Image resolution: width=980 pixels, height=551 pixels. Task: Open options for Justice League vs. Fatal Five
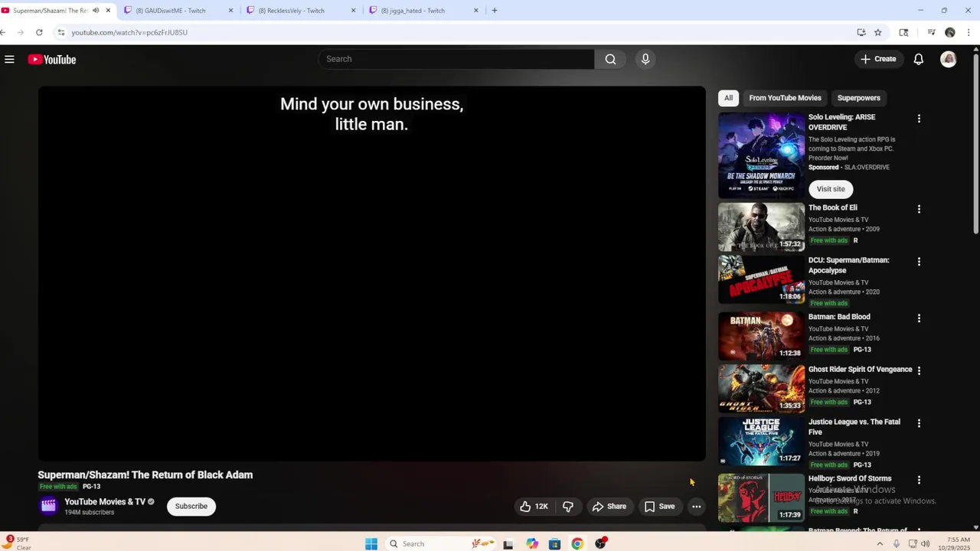pyautogui.click(x=919, y=423)
